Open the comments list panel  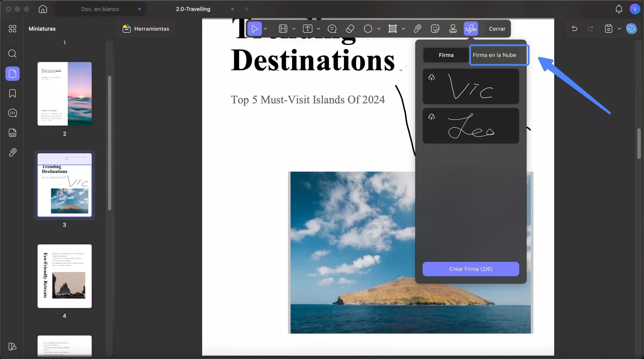pyautogui.click(x=12, y=113)
